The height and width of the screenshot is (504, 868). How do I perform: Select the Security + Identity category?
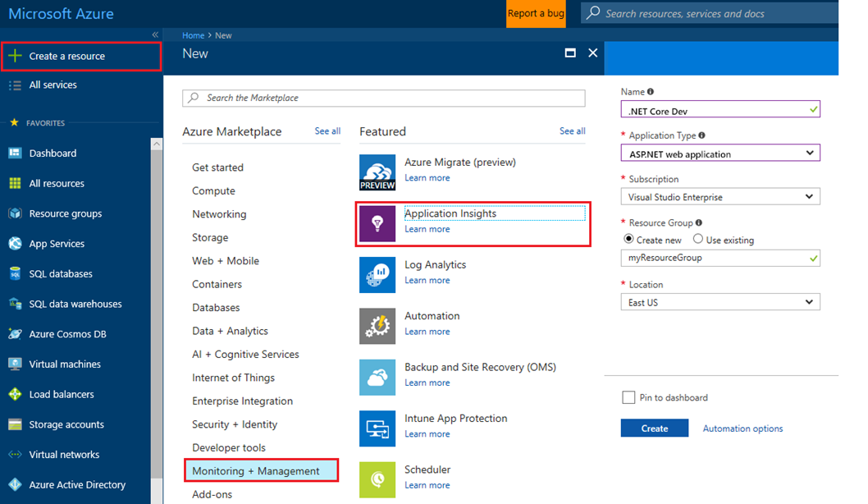(235, 424)
